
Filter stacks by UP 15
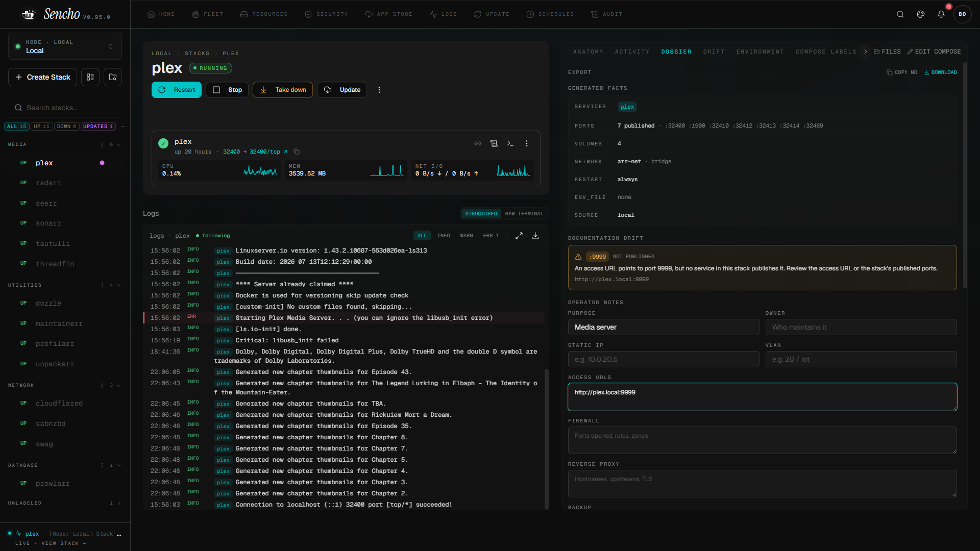42,127
